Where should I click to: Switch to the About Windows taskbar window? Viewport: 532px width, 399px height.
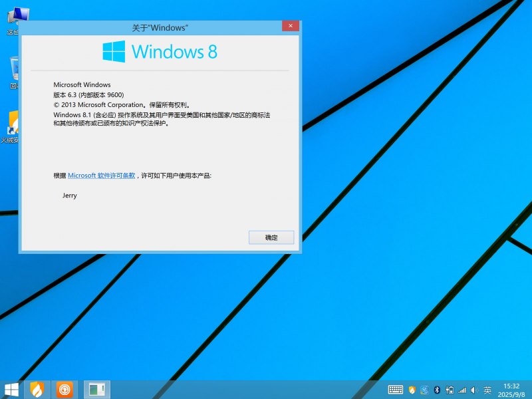tap(97, 390)
